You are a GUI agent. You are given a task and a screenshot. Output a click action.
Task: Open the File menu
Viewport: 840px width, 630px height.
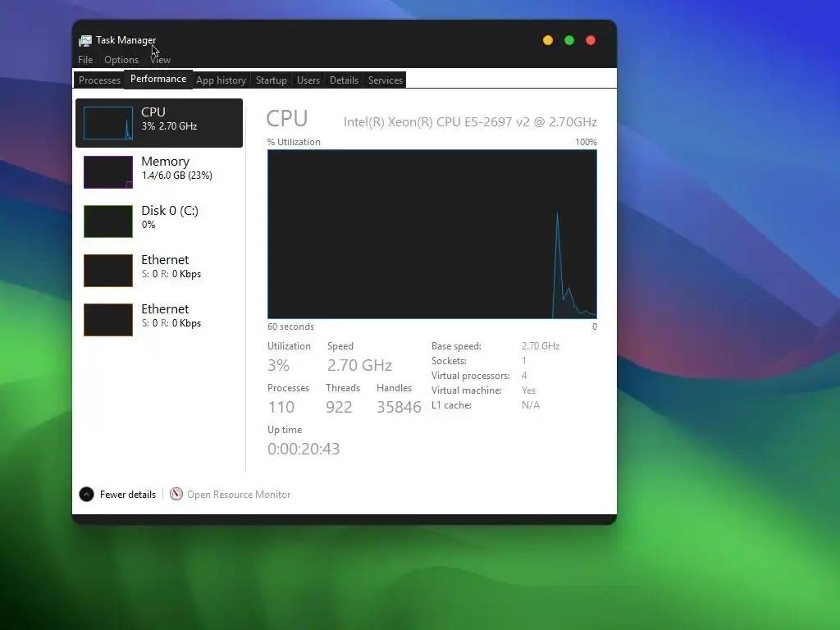(85, 59)
